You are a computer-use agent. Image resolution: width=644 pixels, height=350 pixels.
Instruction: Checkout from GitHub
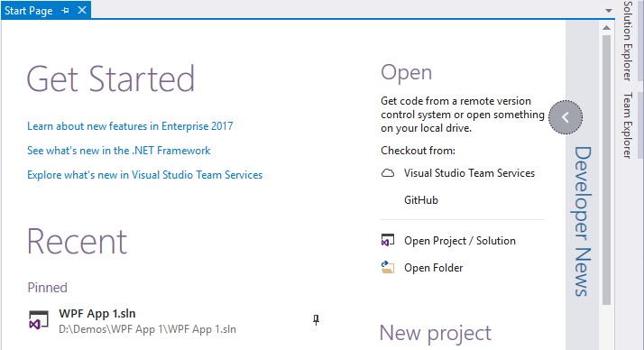[x=421, y=200]
